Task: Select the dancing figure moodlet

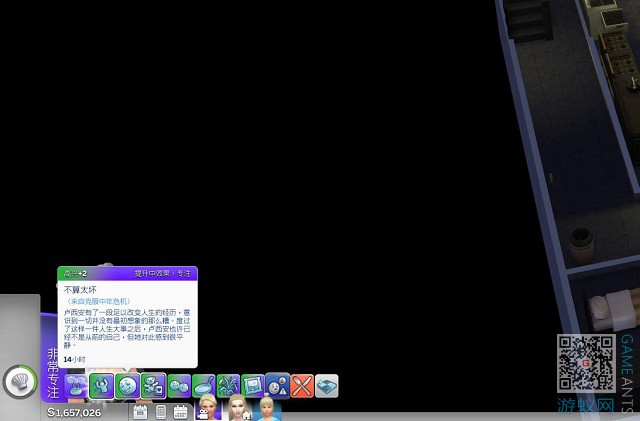Action: [x=101, y=386]
